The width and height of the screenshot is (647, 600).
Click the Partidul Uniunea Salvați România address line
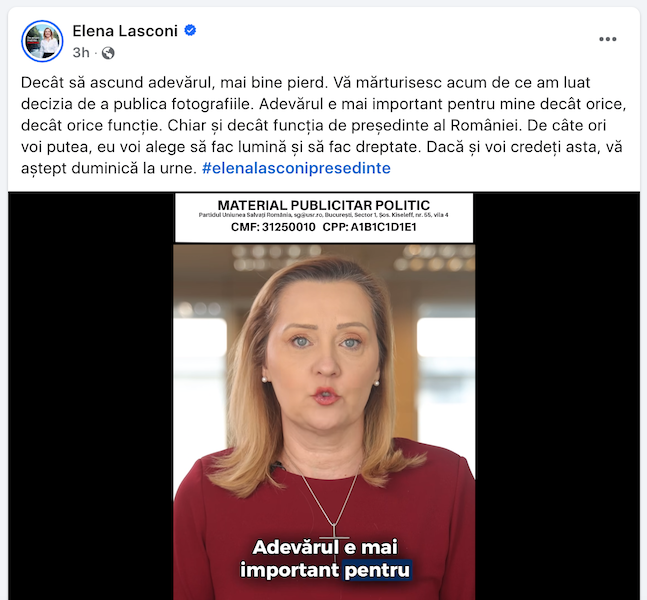coord(324,215)
